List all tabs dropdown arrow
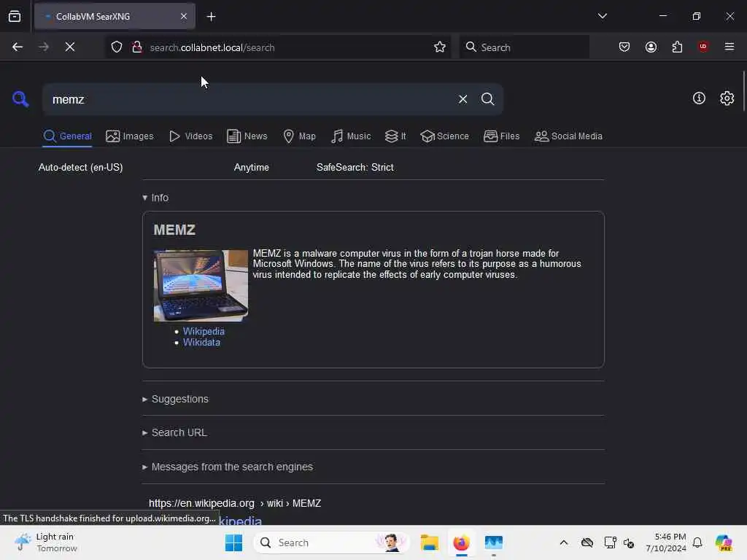The height and width of the screenshot is (560, 747). [602, 16]
